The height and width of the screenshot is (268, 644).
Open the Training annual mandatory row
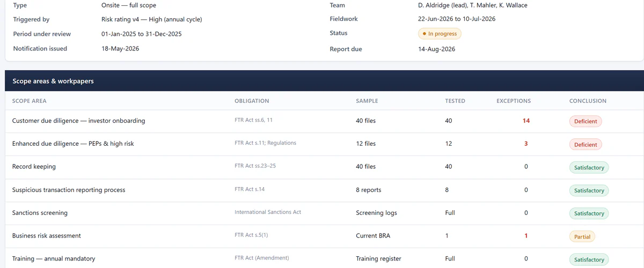click(x=324, y=258)
